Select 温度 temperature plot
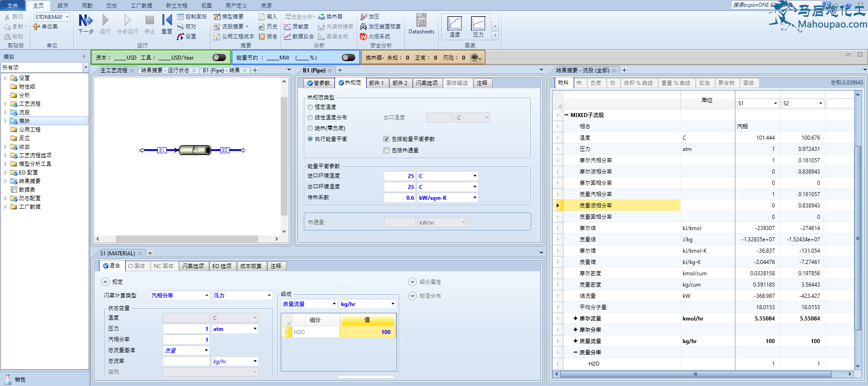Image resolution: width=868 pixels, height=386 pixels. click(454, 27)
